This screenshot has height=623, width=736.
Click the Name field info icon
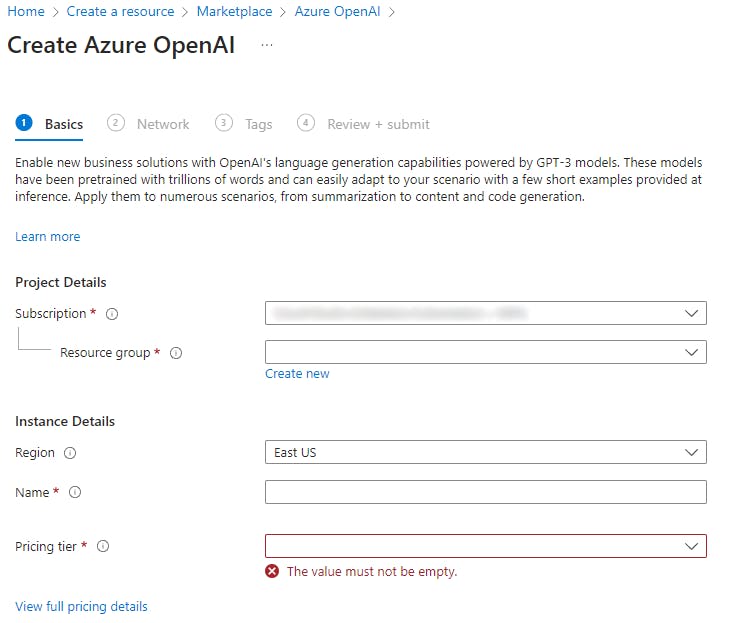click(75, 492)
